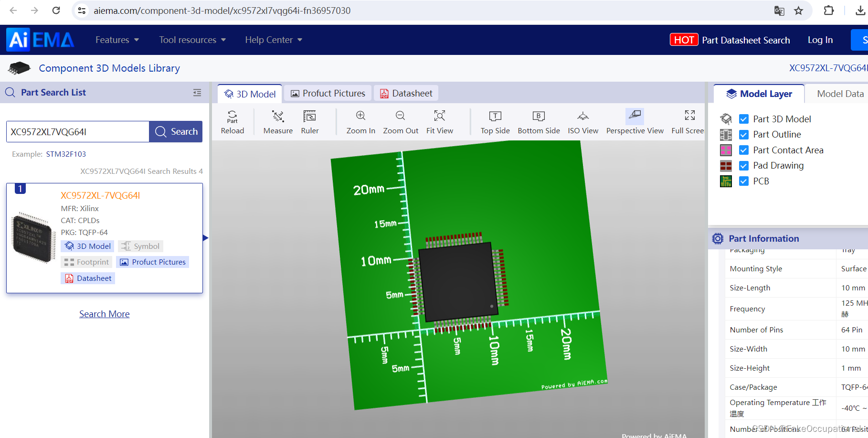Click the Part Contact Area color swatch
The width and height of the screenshot is (868, 438).
point(726,150)
